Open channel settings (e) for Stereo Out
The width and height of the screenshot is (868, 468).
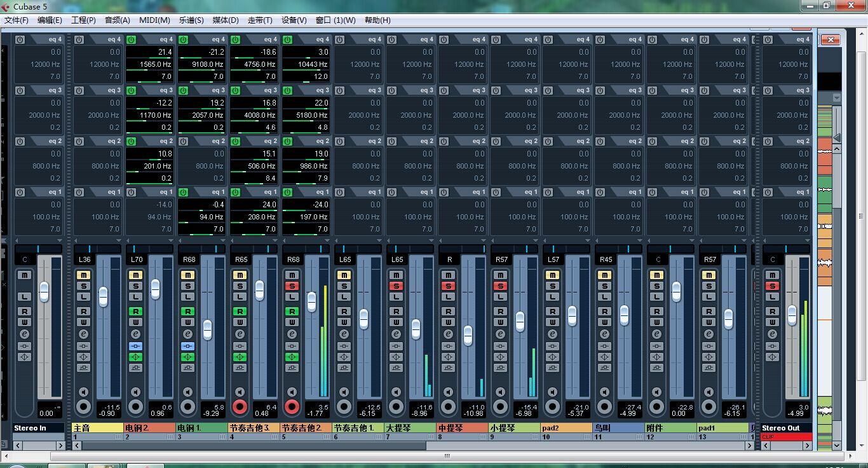pyautogui.click(x=772, y=334)
